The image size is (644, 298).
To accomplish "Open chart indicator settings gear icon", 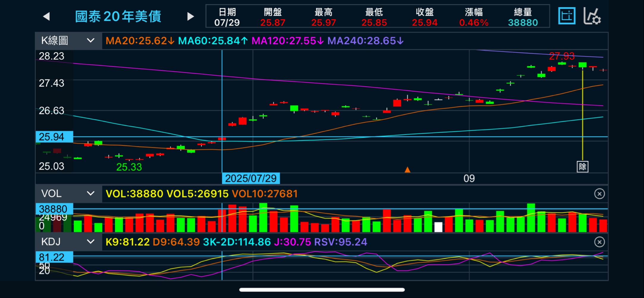I will click(x=592, y=16).
